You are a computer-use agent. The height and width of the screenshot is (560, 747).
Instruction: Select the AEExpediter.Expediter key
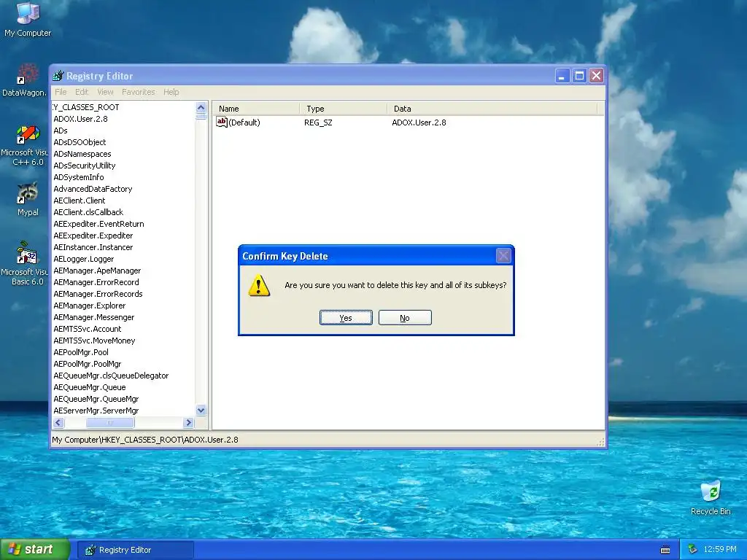(x=93, y=236)
